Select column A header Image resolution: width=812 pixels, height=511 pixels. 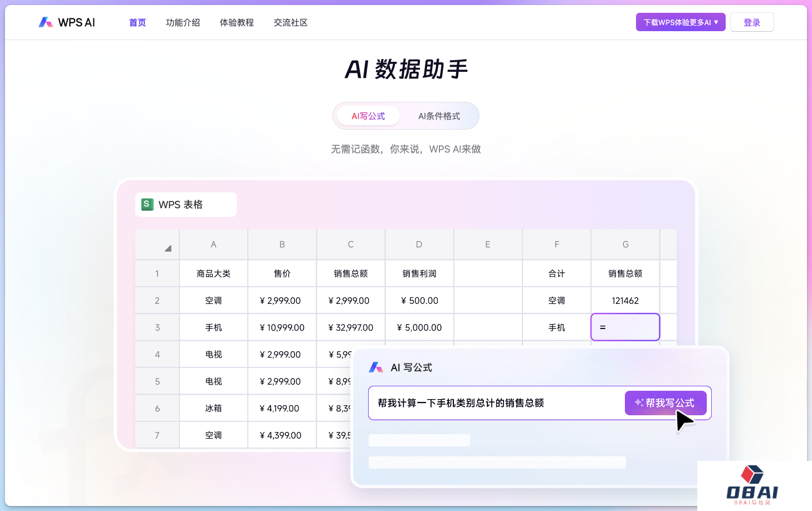pos(213,244)
